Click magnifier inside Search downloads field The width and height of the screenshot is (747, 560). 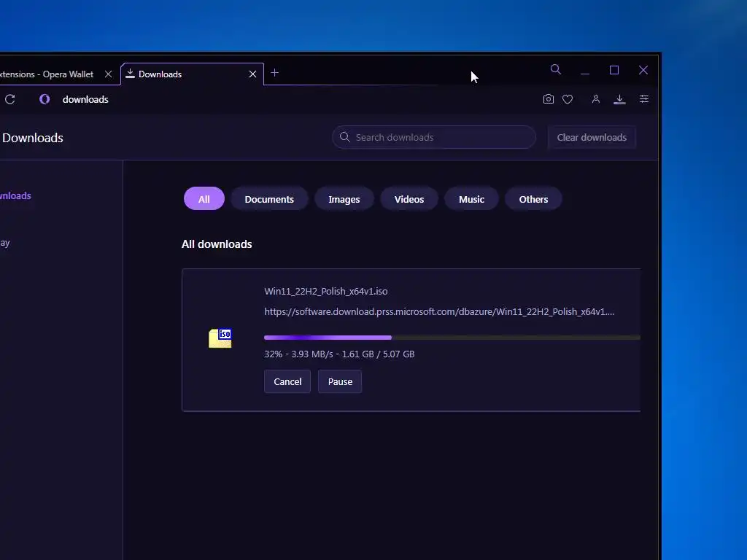(x=345, y=137)
